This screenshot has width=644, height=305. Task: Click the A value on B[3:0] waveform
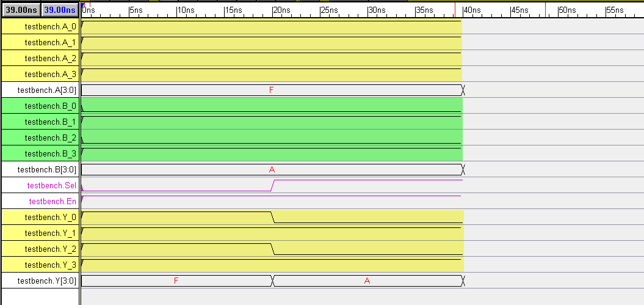tap(272, 169)
